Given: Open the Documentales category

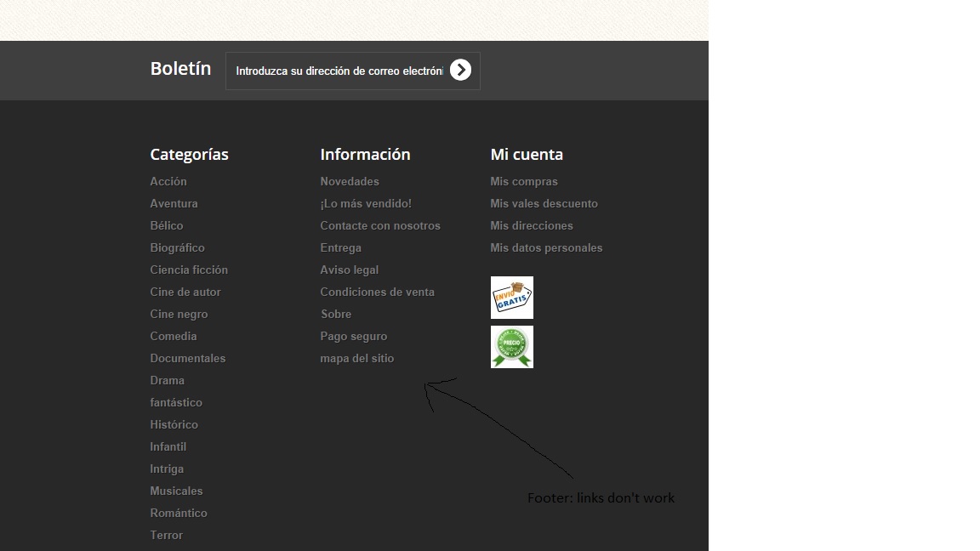Looking at the screenshot, I should tap(187, 359).
